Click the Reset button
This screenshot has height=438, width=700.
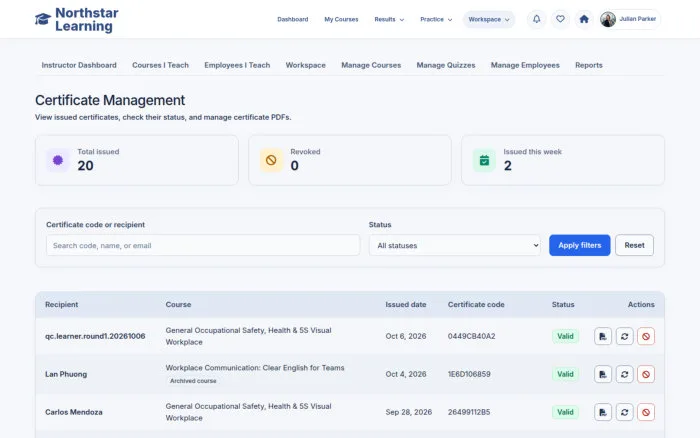click(634, 245)
